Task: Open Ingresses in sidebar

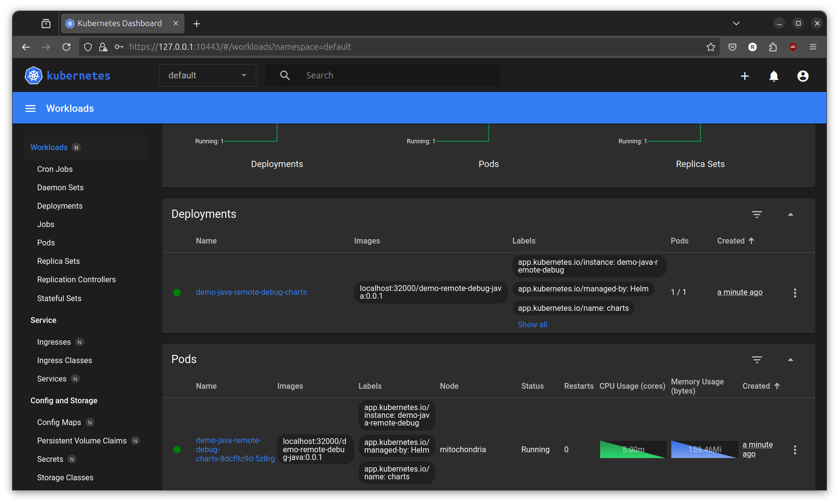Action: click(x=54, y=342)
